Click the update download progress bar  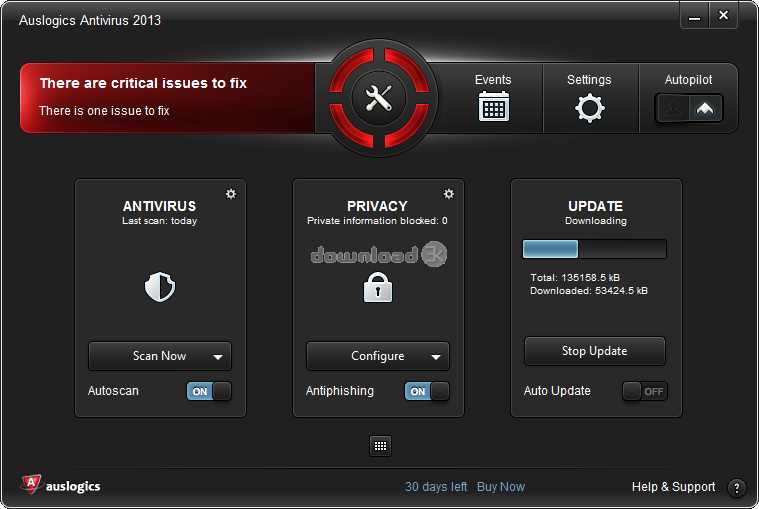pyautogui.click(x=594, y=249)
